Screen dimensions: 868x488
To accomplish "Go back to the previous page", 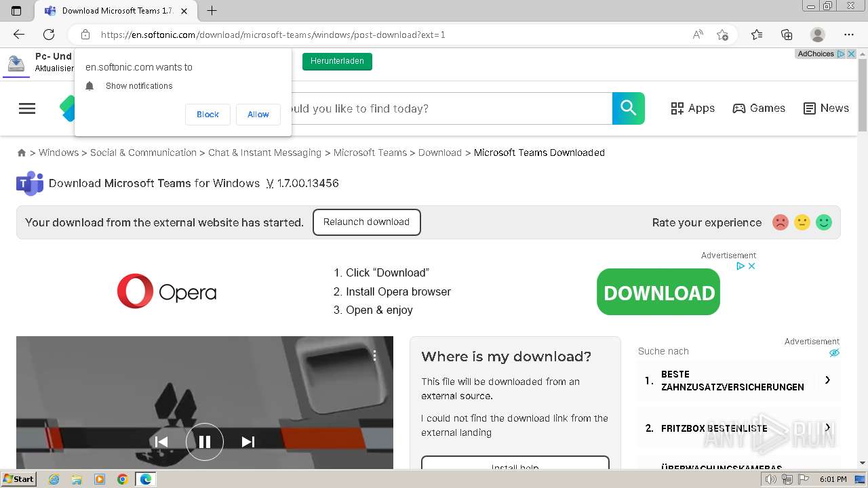I will (x=19, y=35).
